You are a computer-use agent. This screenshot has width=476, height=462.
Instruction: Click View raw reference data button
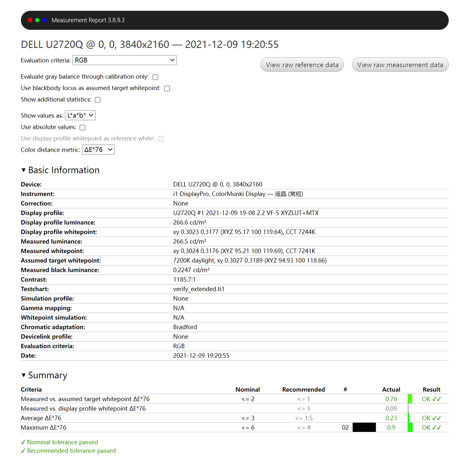point(302,65)
